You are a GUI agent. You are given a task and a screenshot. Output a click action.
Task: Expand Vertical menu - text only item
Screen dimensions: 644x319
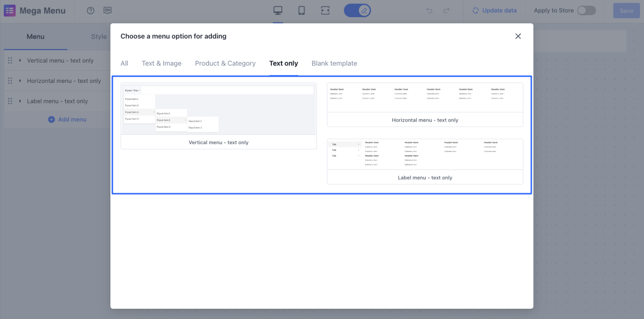point(20,60)
